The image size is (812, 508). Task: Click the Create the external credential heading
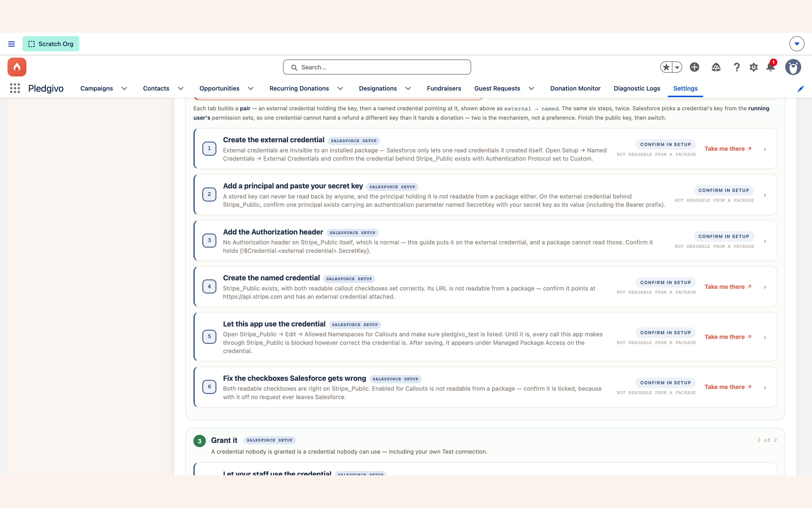(x=273, y=140)
